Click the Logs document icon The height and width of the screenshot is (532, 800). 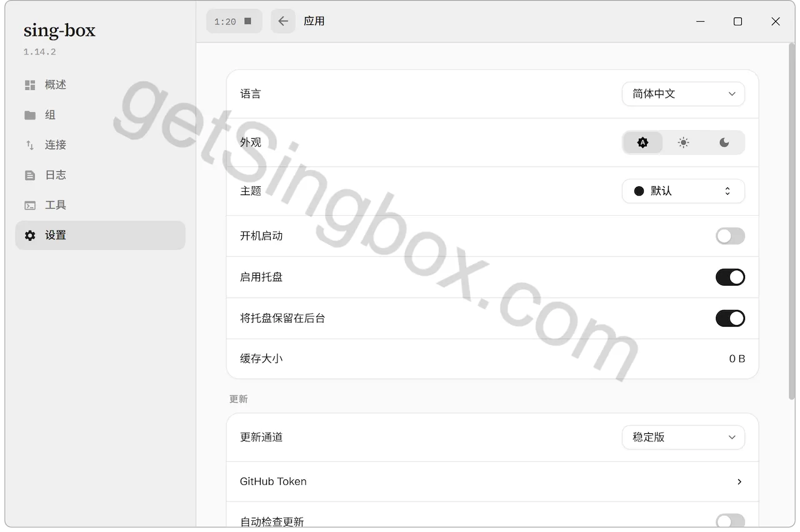click(30, 175)
